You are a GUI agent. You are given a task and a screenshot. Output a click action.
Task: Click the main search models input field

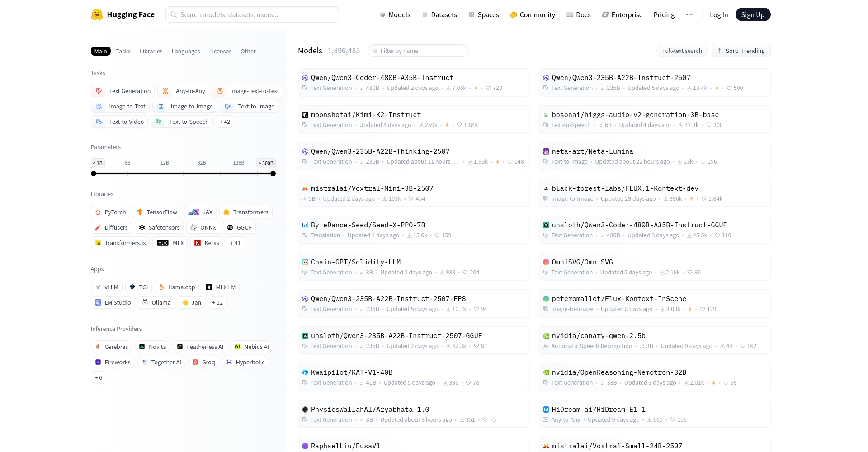[x=252, y=14]
